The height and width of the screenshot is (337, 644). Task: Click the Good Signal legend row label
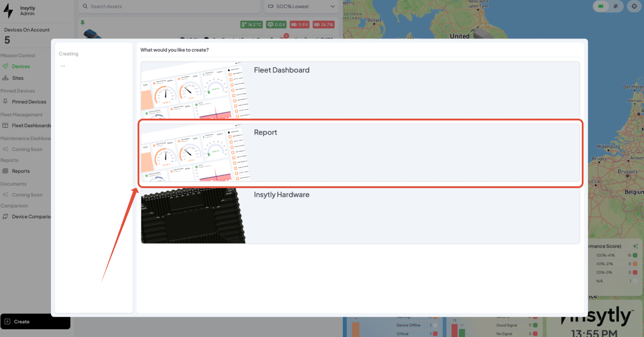pos(507,325)
